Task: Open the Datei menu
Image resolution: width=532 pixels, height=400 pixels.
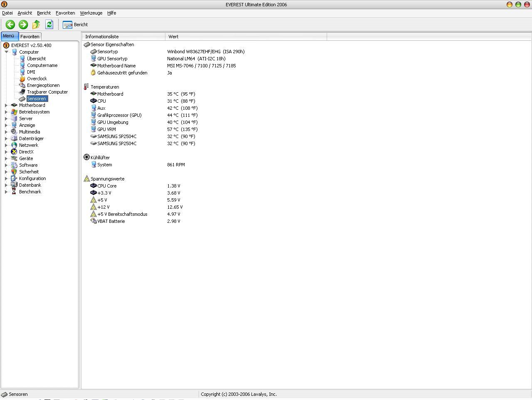Action: (x=7, y=13)
